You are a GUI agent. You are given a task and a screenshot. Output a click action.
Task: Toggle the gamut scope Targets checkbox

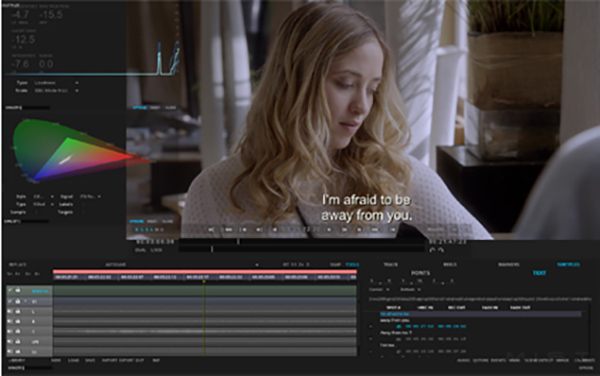tap(83, 212)
